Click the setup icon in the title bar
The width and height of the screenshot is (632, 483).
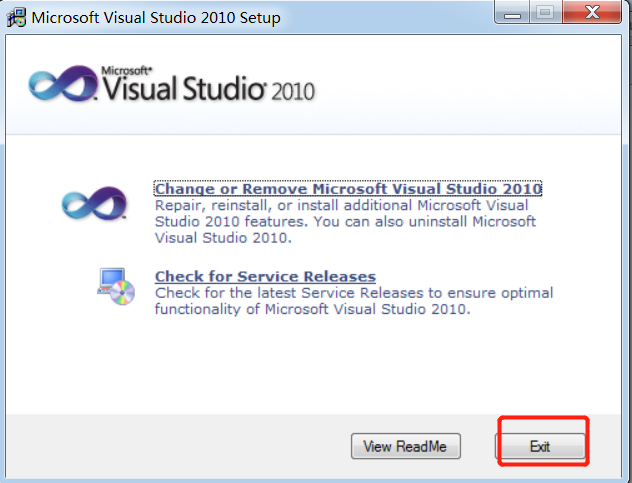[16, 17]
